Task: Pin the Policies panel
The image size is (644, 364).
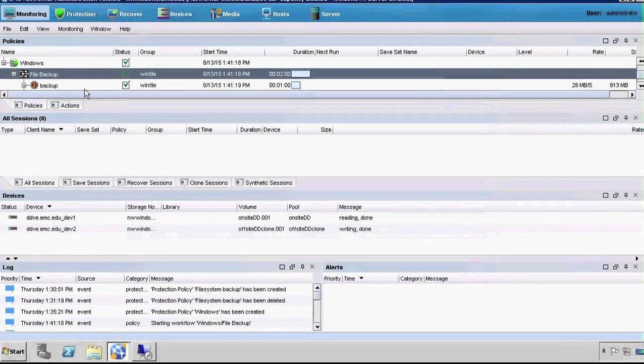Action: coord(626,41)
